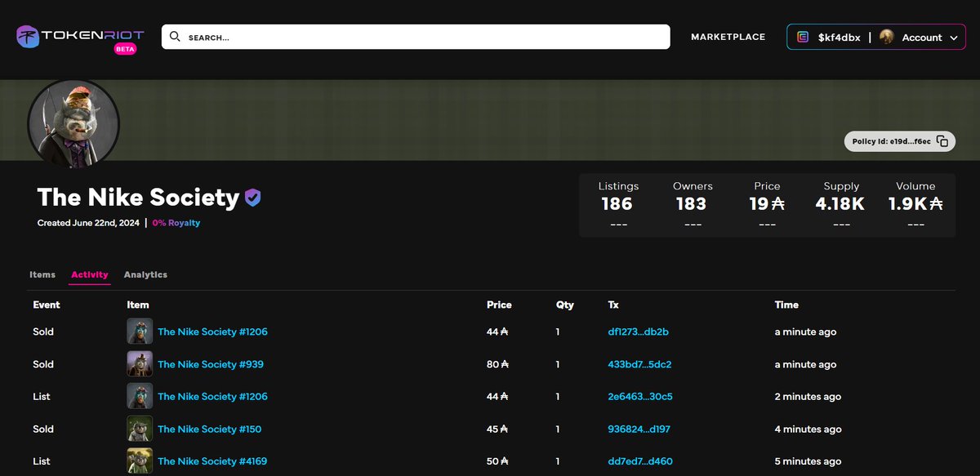
Task: Click the collection profile avatar image
Action: coord(74,124)
